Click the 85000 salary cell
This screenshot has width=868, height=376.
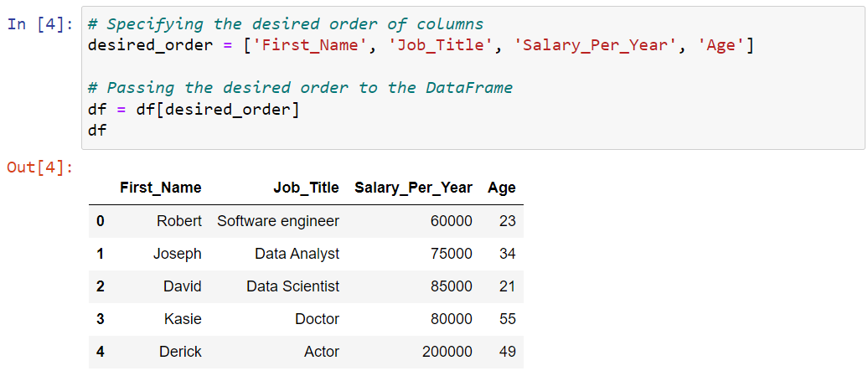(x=451, y=286)
